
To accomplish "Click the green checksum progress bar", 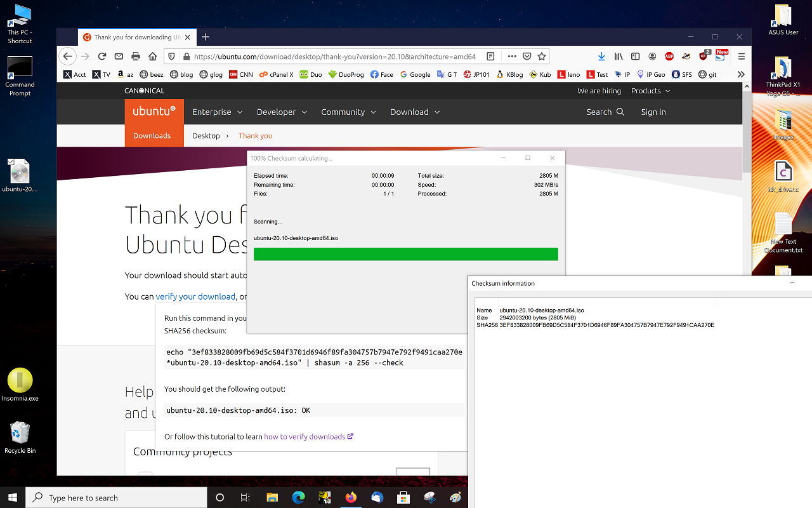I will (x=406, y=254).
